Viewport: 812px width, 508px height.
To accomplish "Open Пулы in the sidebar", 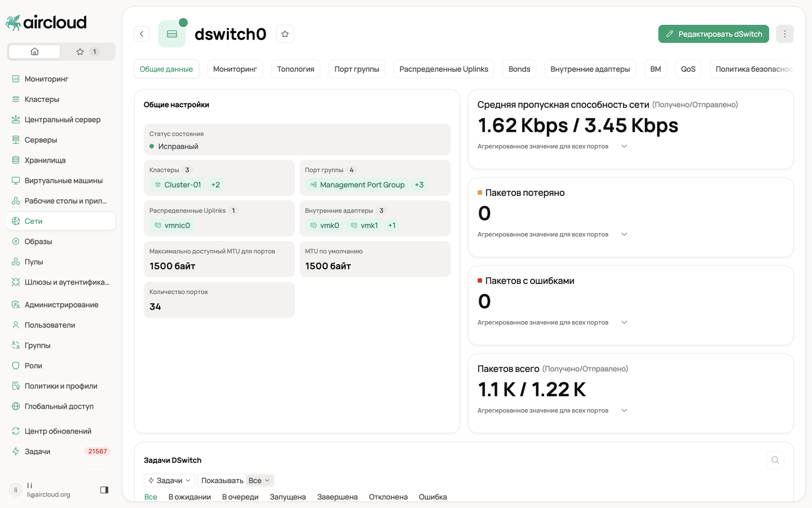I will pos(61,262).
